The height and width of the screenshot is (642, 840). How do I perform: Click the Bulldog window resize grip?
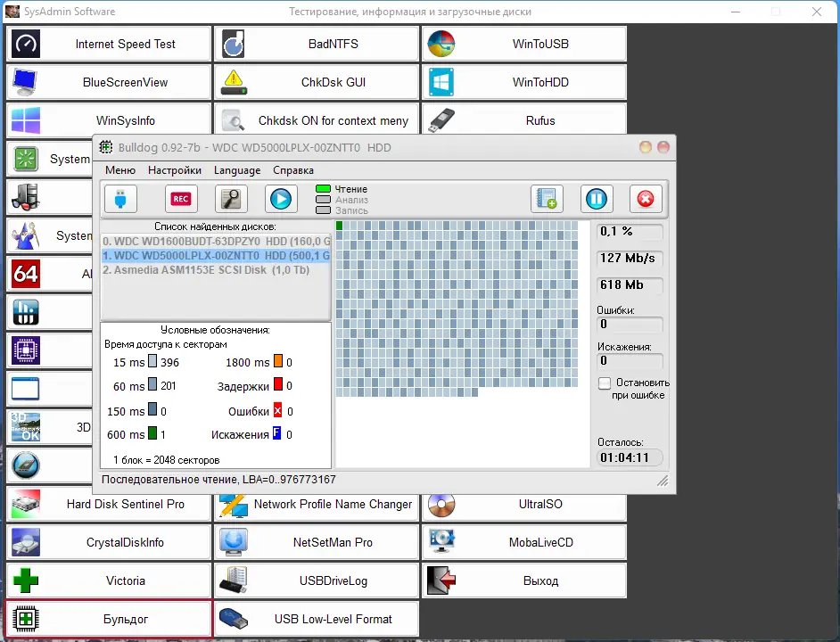[663, 481]
